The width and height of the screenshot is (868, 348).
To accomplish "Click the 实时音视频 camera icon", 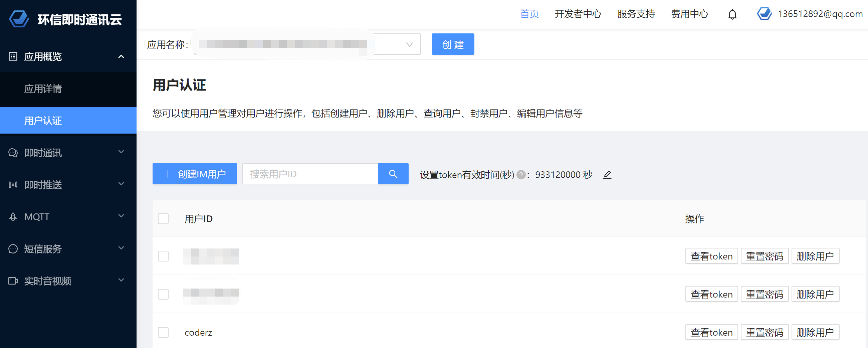I will coord(12,281).
